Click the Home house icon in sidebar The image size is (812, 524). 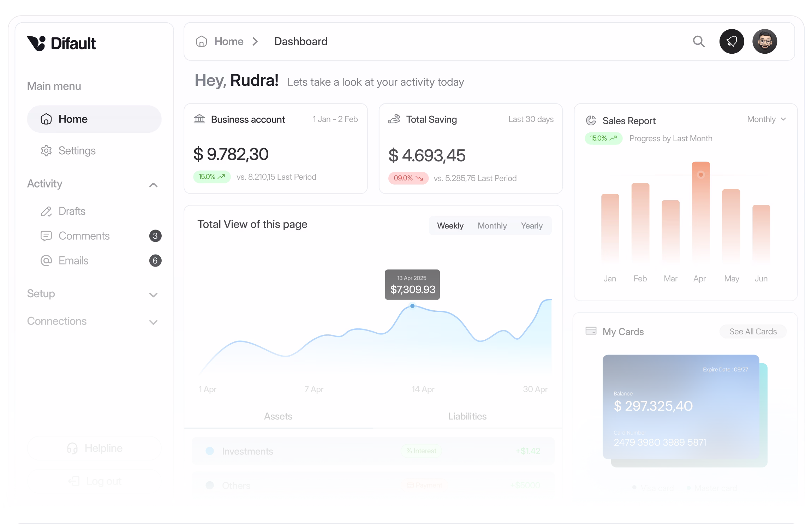[x=46, y=119]
